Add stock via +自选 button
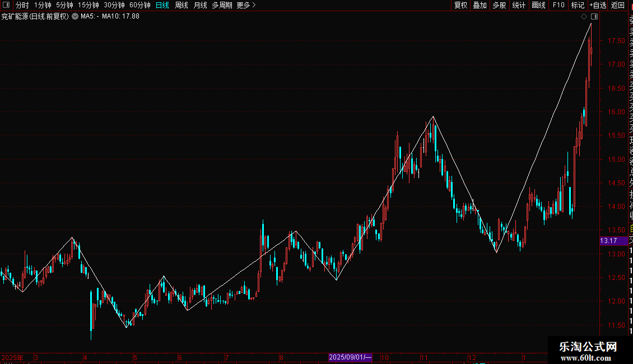 coord(598,5)
